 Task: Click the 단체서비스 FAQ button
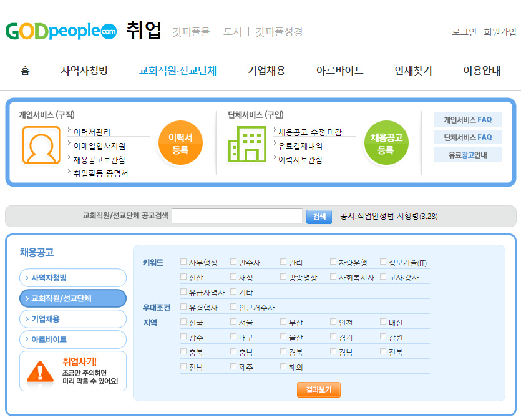click(x=468, y=137)
